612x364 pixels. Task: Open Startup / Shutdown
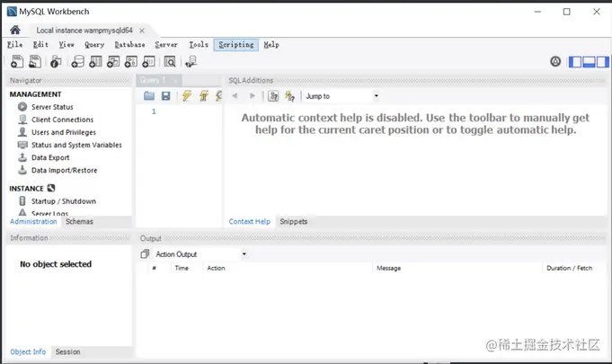64,201
